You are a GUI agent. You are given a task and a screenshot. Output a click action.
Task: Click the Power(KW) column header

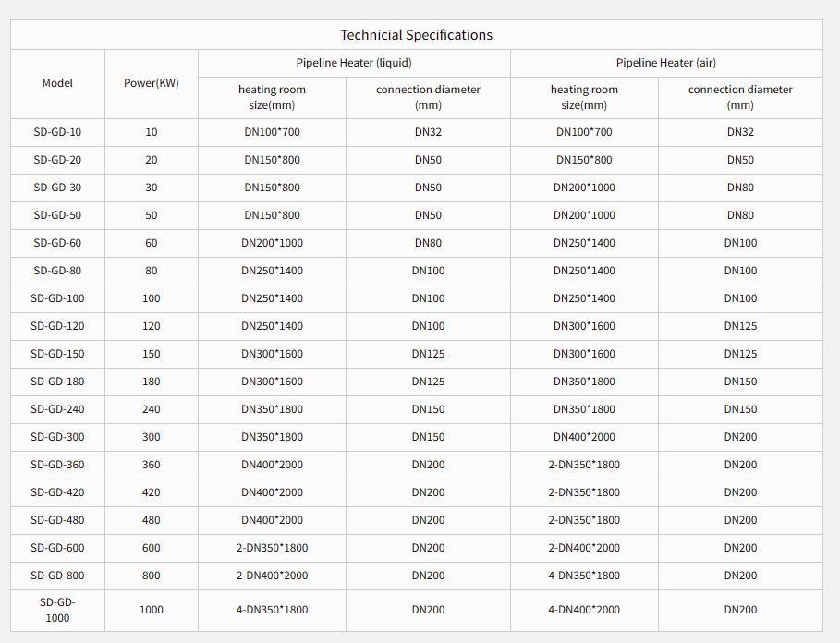pyautogui.click(x=152, y=83)
